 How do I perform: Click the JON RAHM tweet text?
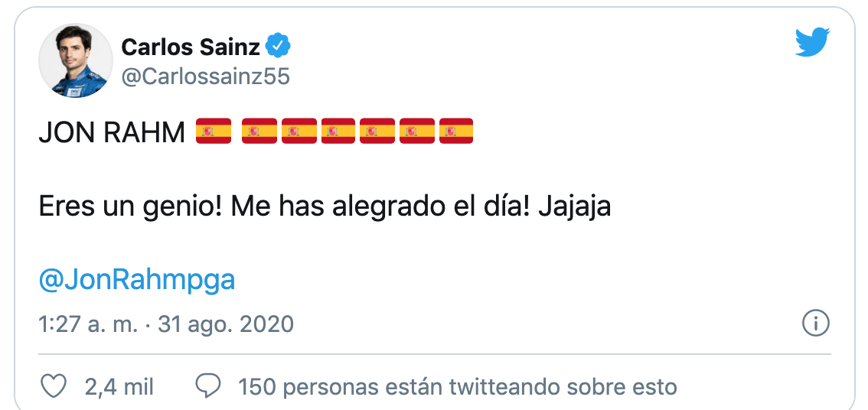tap(112, 133)
